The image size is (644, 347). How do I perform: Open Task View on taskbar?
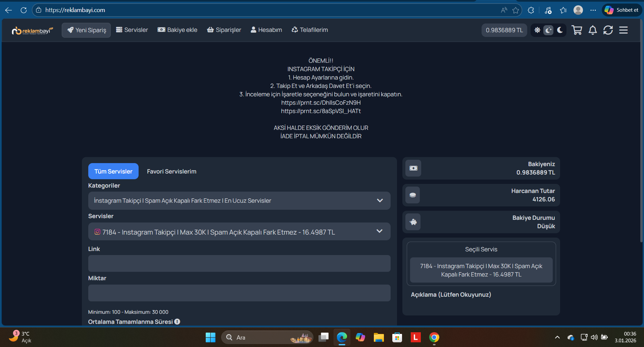tap(324, 337)
